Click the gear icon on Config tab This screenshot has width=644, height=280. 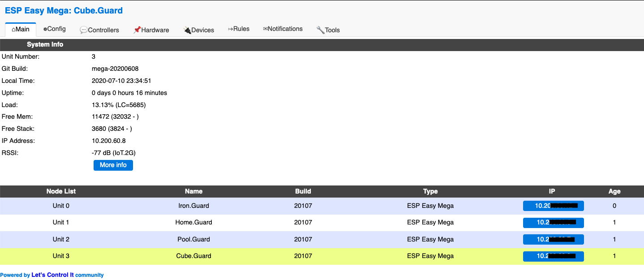tap(45, 29)
